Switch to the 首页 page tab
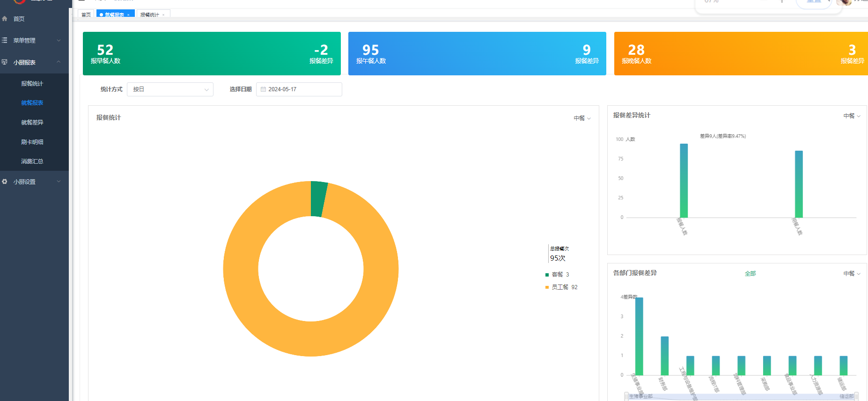This screenshot has width=868, height=401. click(86, 15)
